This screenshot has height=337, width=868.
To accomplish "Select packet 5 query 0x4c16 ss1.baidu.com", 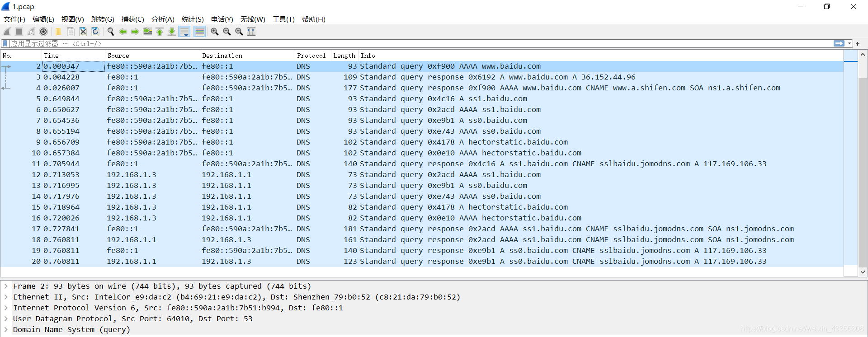I will [x=422, y=98].
